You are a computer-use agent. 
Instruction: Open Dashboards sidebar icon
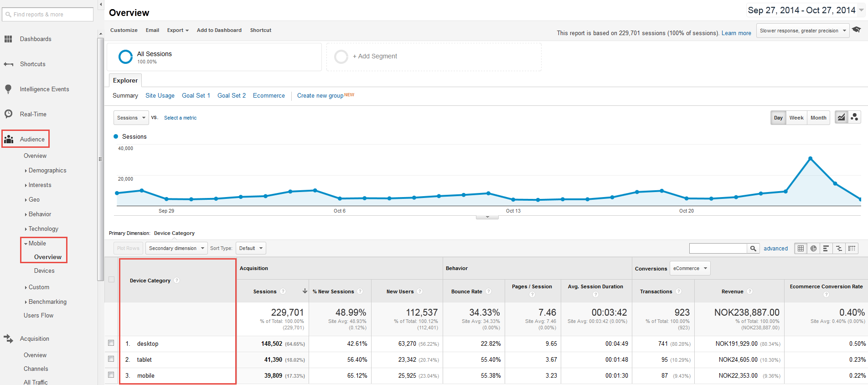[8, 39]
